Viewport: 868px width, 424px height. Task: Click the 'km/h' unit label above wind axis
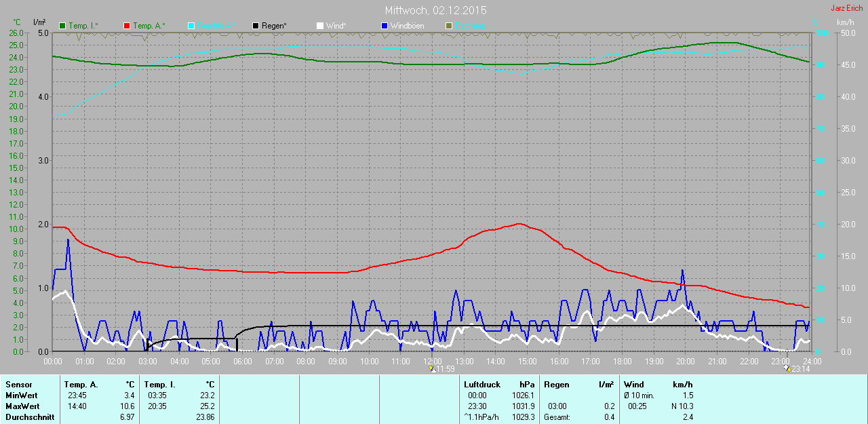(x=846, y=22)
